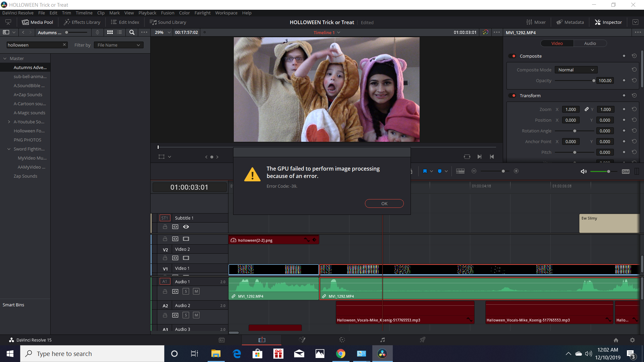Switch Inspector to the Audio tab
644x362 pixels.
coord(590,43)
